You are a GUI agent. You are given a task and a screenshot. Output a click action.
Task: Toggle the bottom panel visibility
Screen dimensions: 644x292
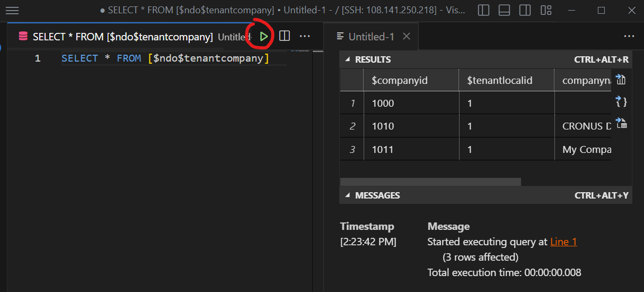coord(504,11)
